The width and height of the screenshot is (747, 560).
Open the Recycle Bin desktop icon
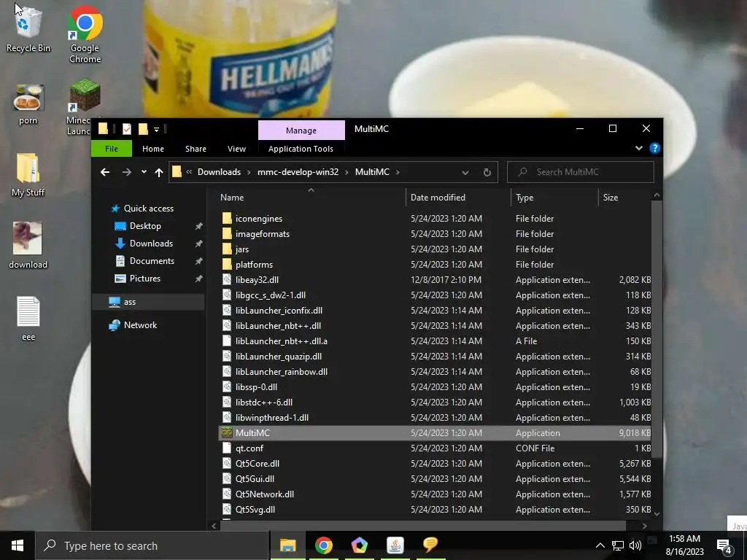tap(28, 28)
